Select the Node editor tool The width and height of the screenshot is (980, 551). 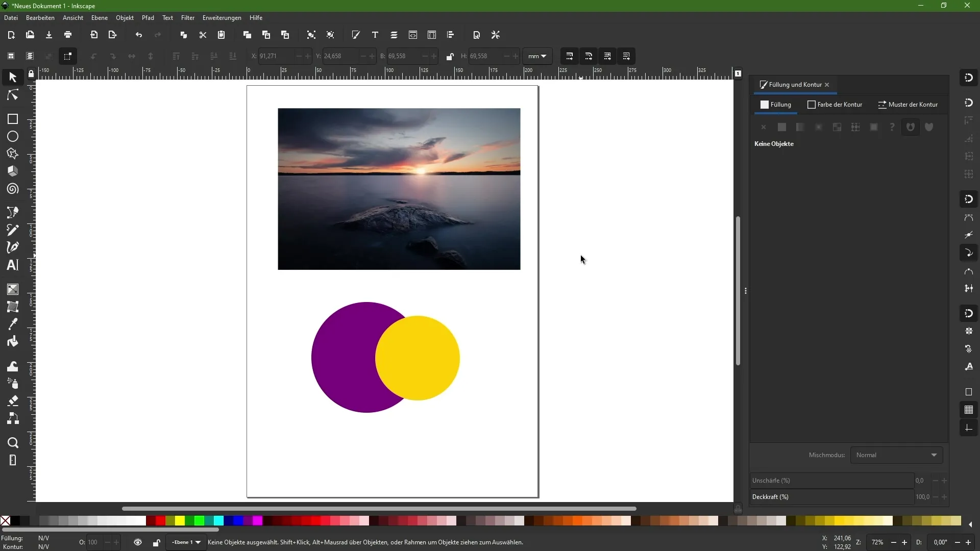(x=12, y=94)
